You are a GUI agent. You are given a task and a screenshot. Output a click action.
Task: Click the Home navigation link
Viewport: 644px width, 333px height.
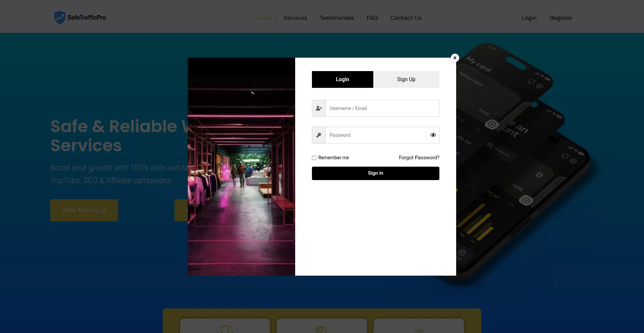pyautogui.click(x=262, y=18)
